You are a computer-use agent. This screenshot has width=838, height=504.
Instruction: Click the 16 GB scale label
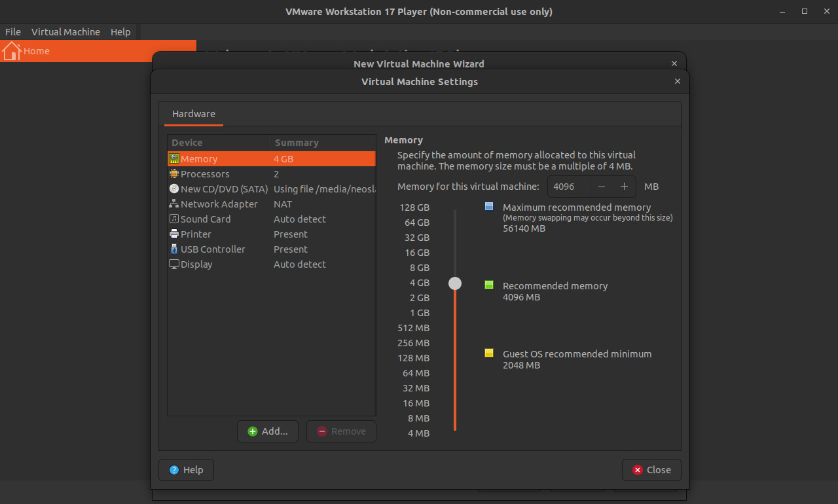417,253
